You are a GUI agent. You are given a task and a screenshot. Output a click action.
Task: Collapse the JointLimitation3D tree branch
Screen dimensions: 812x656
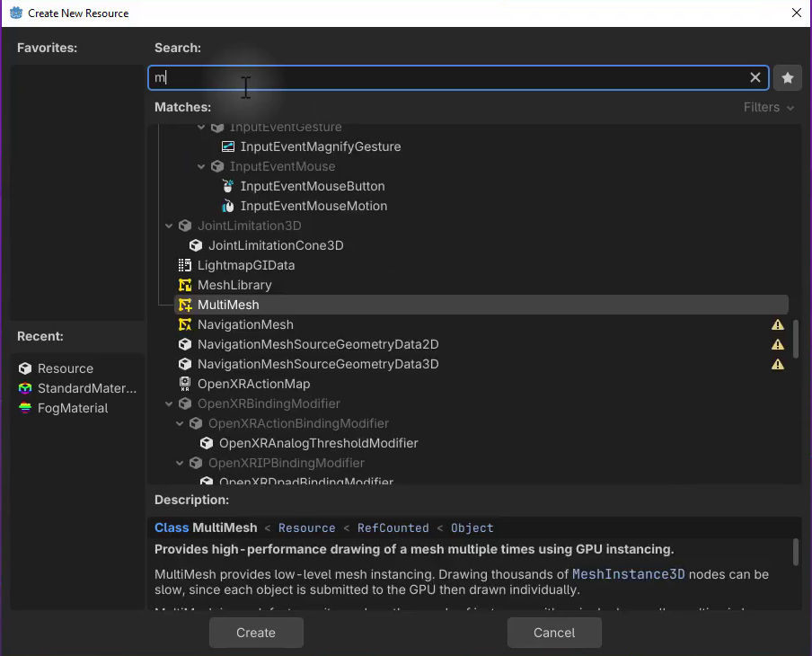click(169, 226)
